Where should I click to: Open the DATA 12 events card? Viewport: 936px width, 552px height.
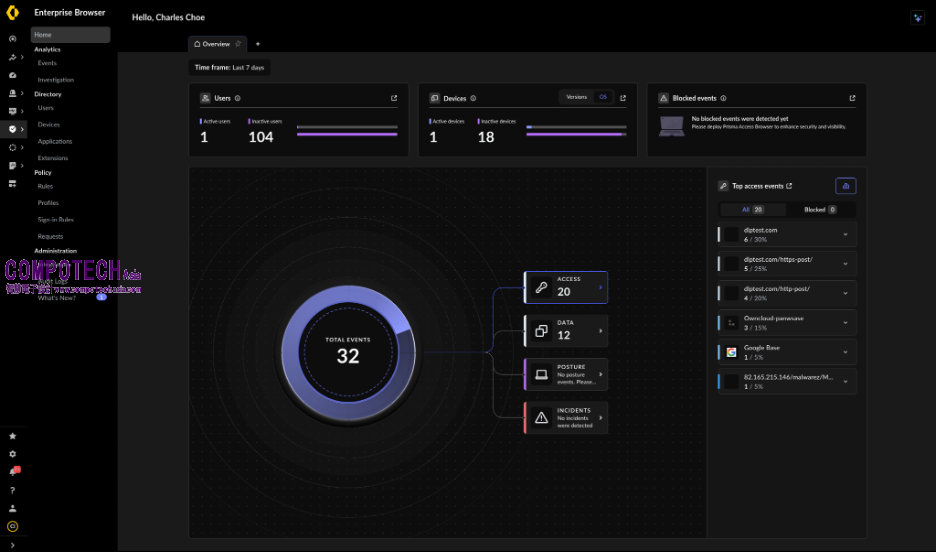pyautogui.click(x=565, y=330)
